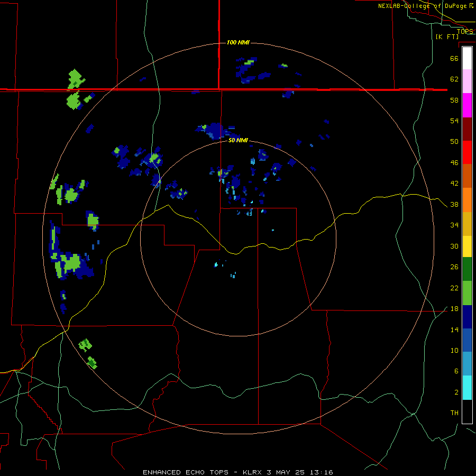Click the [K FT] units label
476x476 pixels.
coord(447,36)
